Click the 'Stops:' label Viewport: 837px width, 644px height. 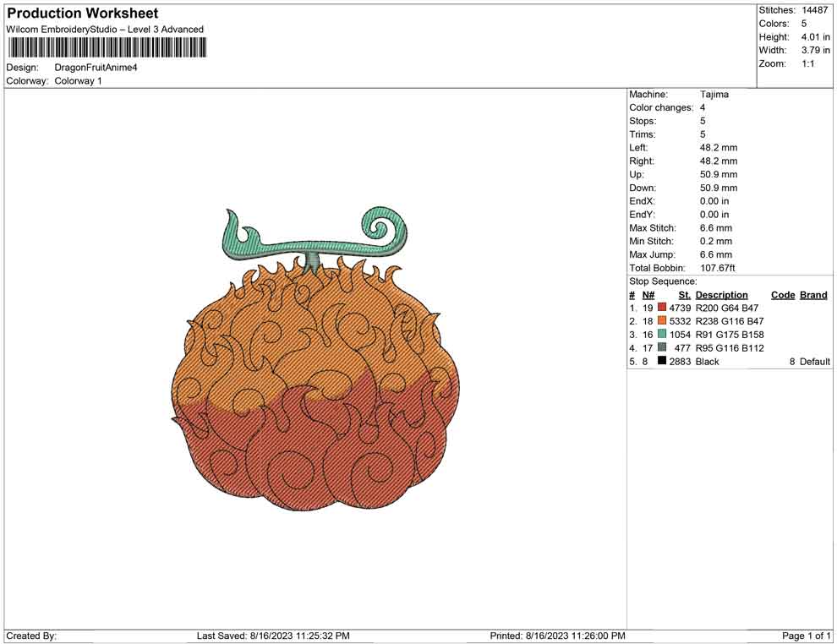tap(643, 121)
